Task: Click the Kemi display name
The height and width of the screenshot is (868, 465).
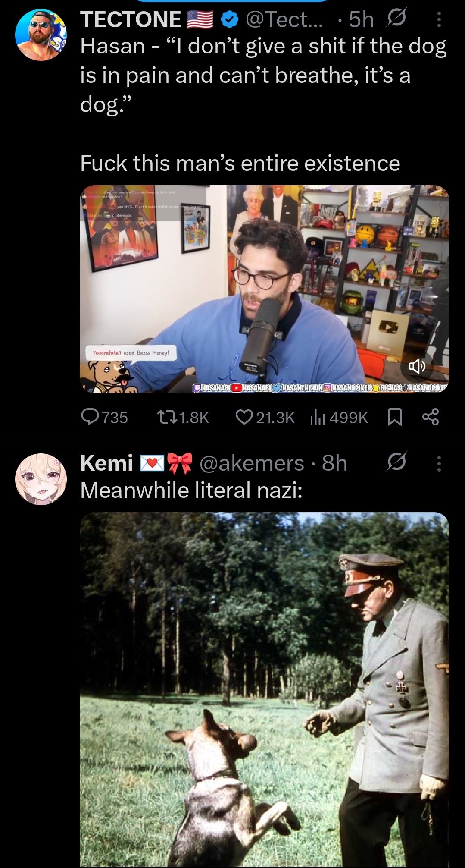Action: 106,463
